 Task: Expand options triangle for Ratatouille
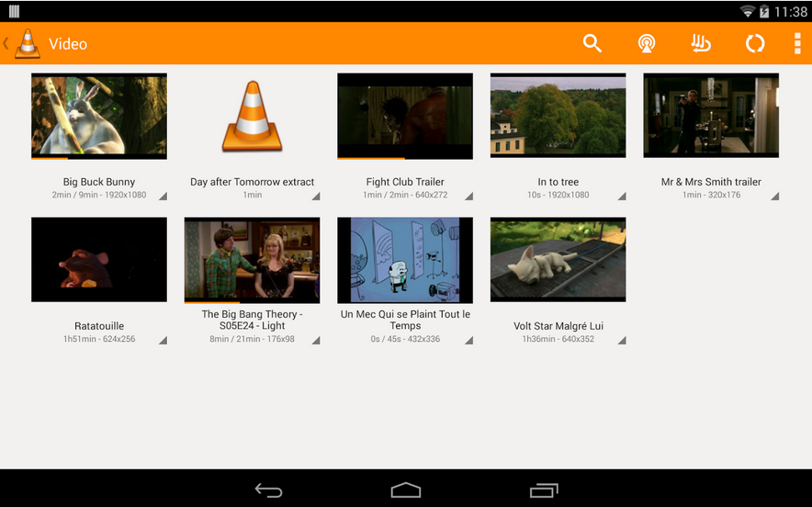163,340
